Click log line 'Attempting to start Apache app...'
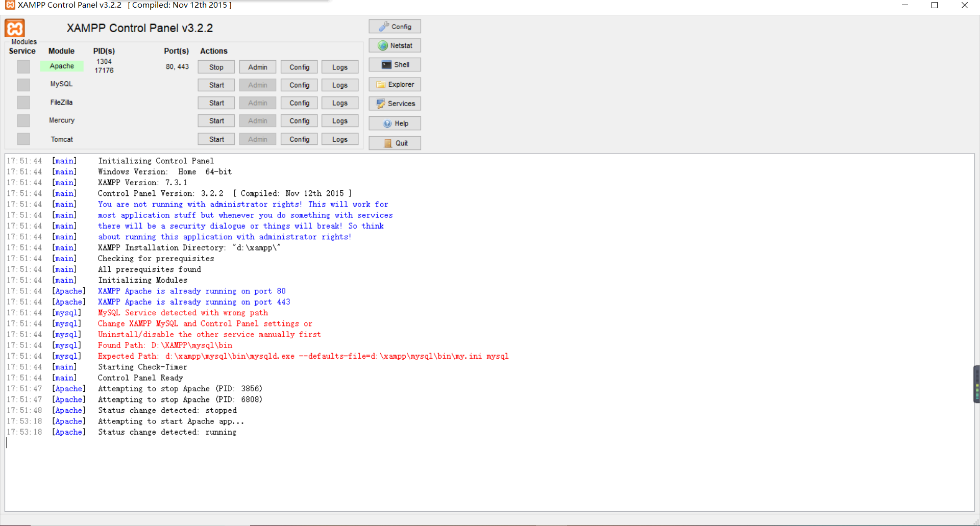This screenshot has width=980, height=526. 171,421
